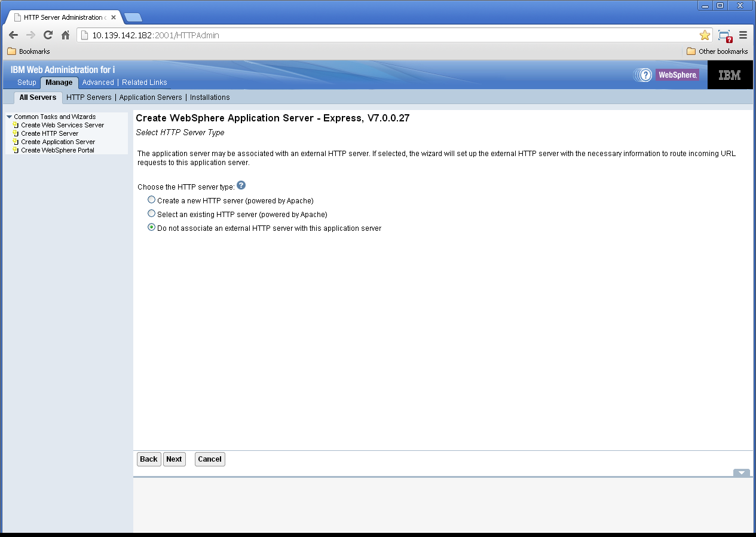
Task: Open the Other bookmarks folder
Action: click(717, 51)
